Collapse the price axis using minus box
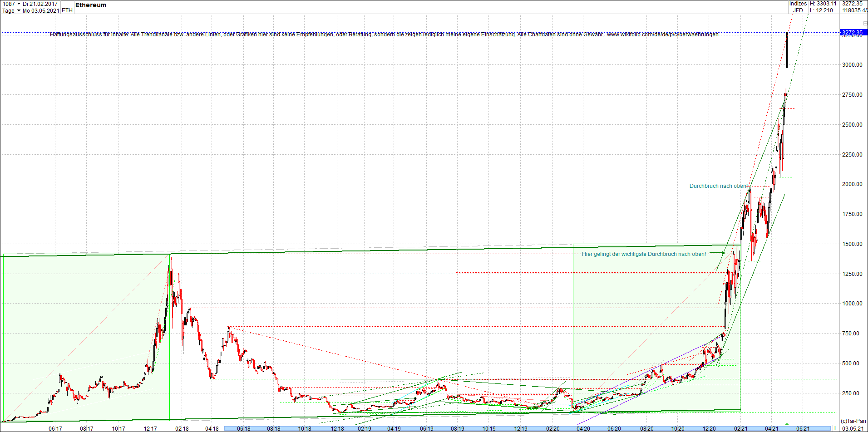This screenshot has height=432, width=868. (x=865, y=23)
